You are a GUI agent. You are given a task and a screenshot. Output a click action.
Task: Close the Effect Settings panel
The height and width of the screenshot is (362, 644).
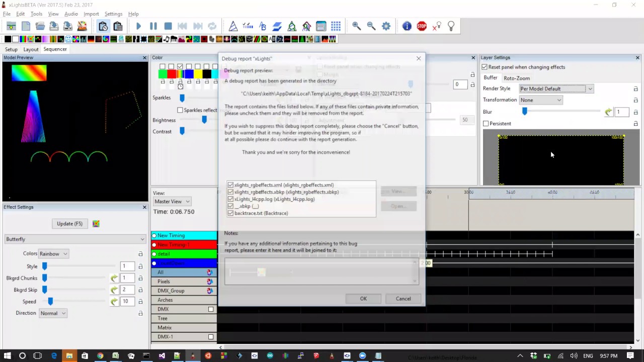[x=144, y=207]
